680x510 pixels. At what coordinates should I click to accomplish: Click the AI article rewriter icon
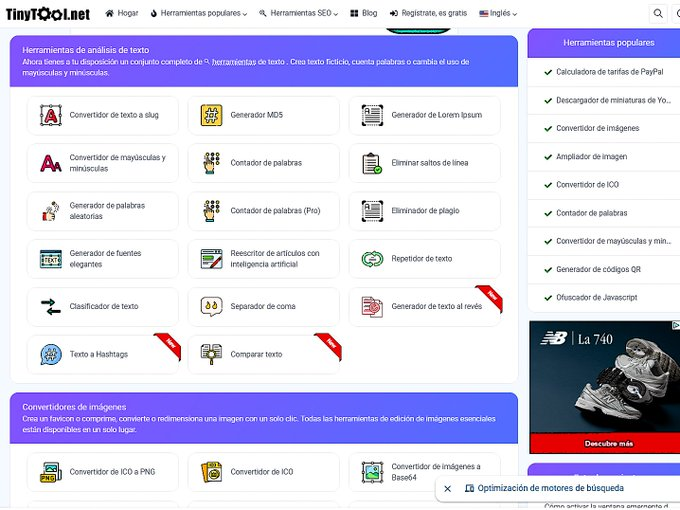211,259
